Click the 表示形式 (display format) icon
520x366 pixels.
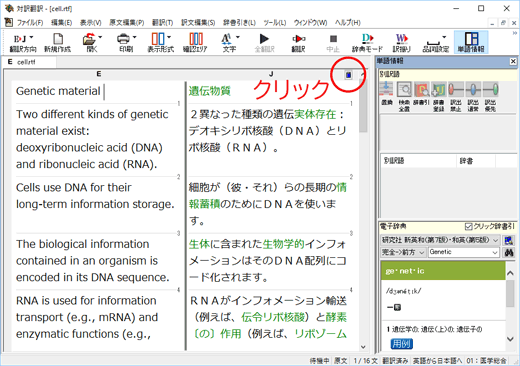pos(158,39)
